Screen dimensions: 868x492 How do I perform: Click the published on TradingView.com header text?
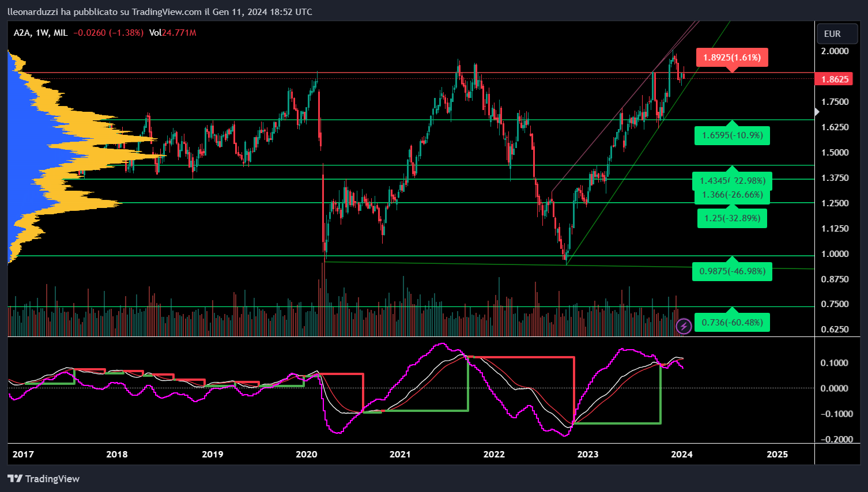160,12
